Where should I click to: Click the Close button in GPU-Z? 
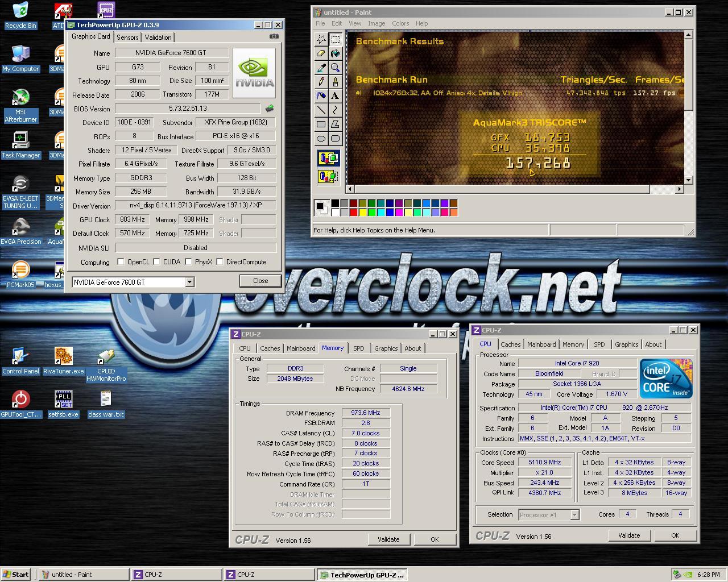click(x=260, y=281)
